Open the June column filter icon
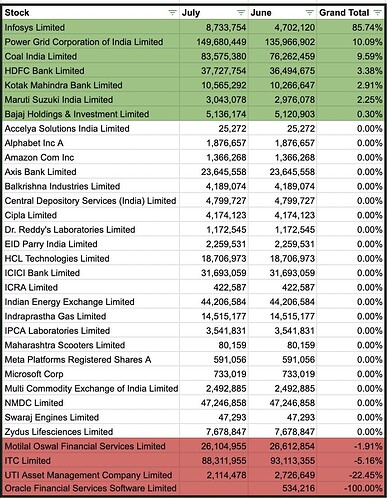Image resolution: width=388 pixels, height=499 pixels. [x=309, y=13]
